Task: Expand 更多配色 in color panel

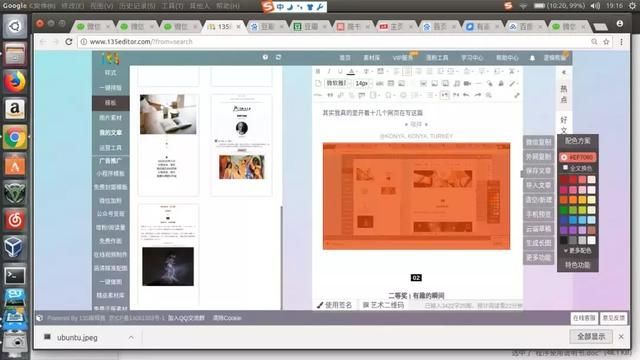Action: pyautogui.click(x=577, y=251)
